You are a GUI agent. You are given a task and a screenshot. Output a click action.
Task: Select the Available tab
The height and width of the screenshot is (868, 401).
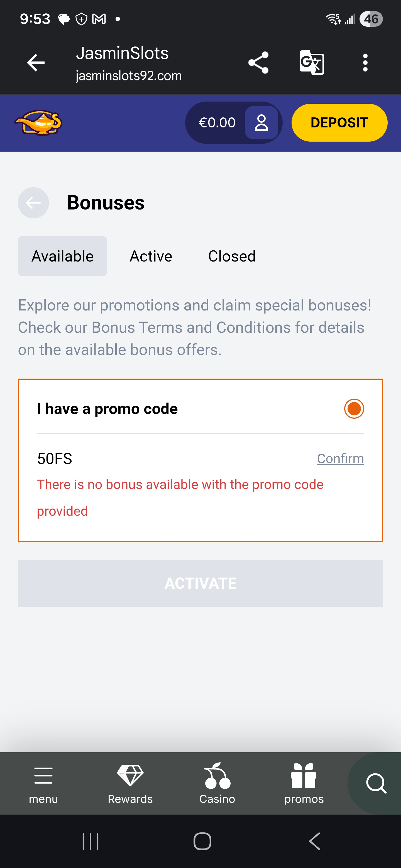[62, 256]
